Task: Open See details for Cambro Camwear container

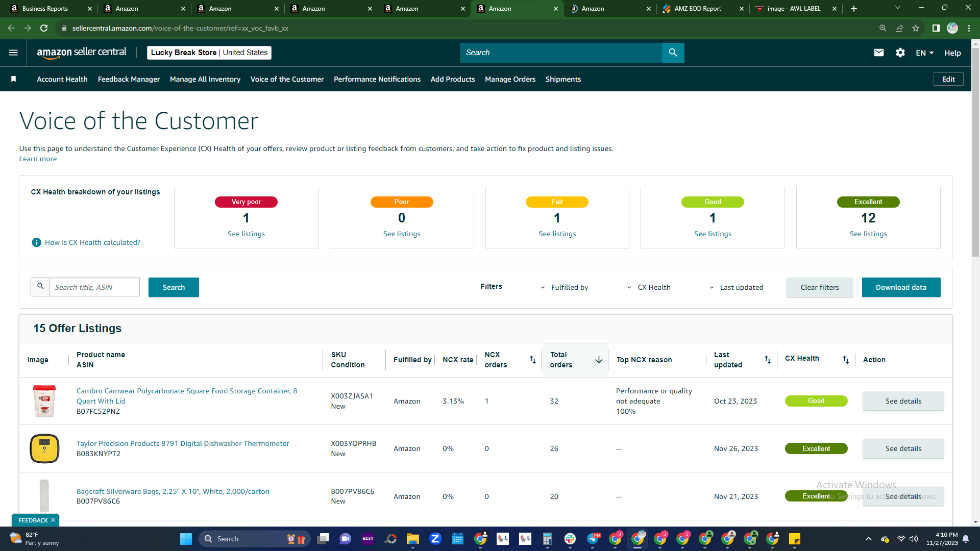Action: 903,401
